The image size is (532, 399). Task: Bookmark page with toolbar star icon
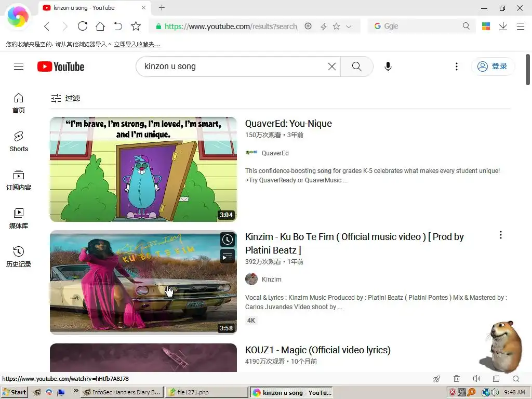[136, 26]
